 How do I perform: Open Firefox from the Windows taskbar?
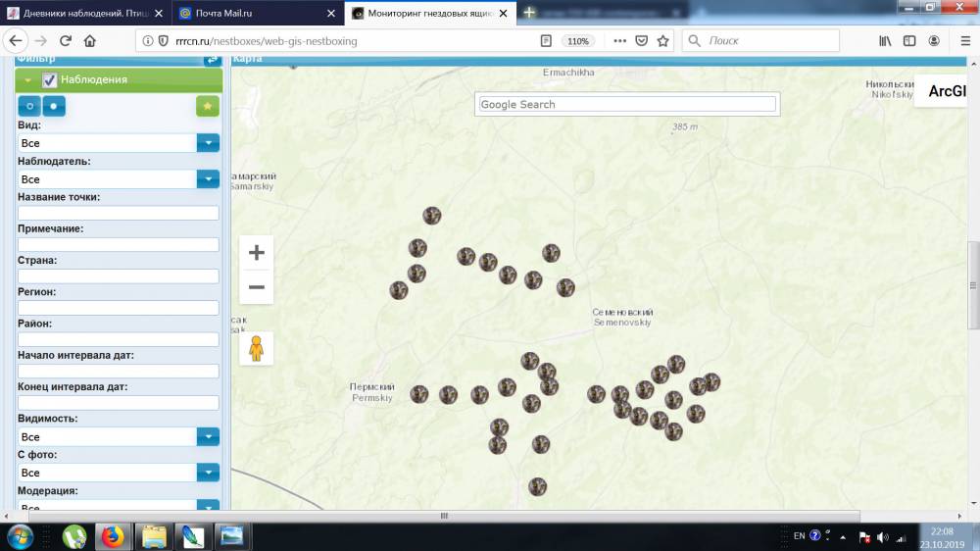(114, 536)
